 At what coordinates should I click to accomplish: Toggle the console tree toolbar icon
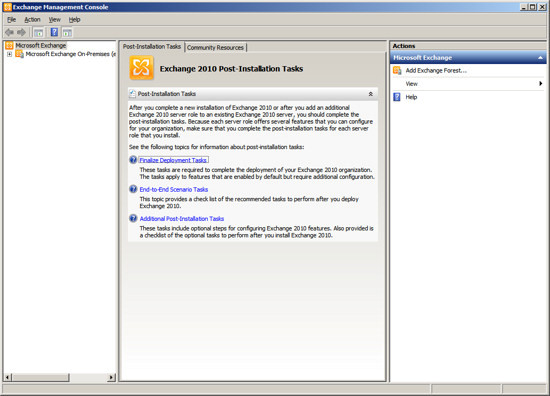(38, 33)
